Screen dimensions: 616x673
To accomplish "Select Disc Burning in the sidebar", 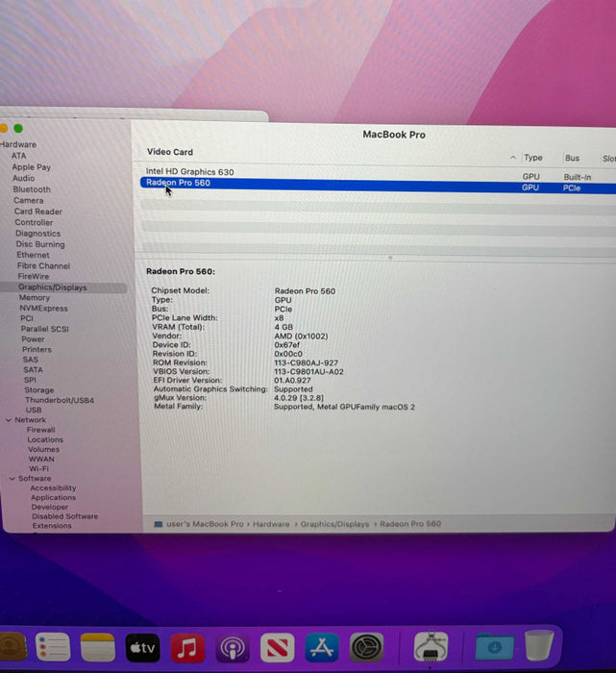I will (40, 244).
